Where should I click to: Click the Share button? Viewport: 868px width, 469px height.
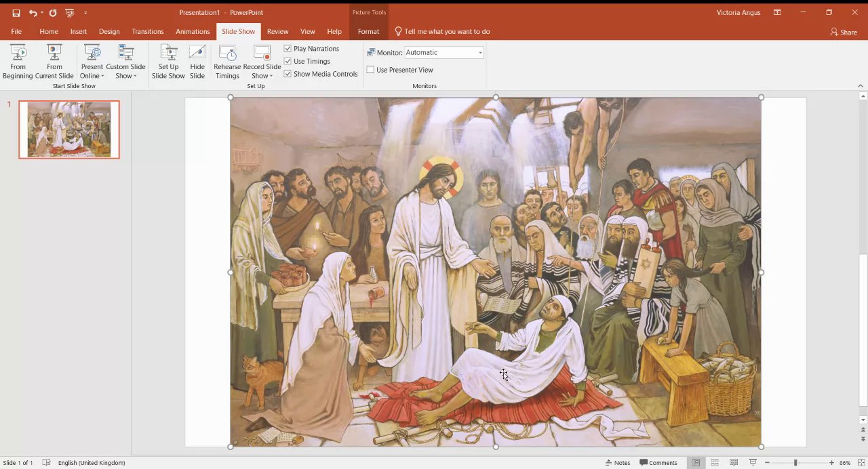[844, 32]
